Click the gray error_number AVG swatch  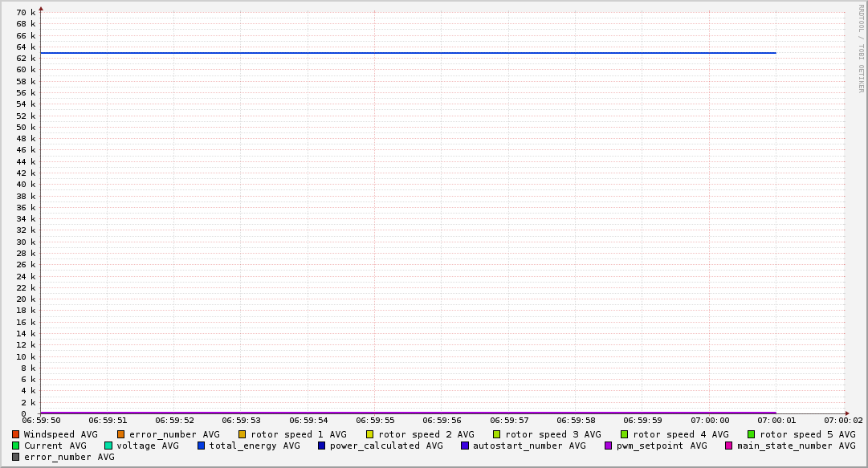16,457
